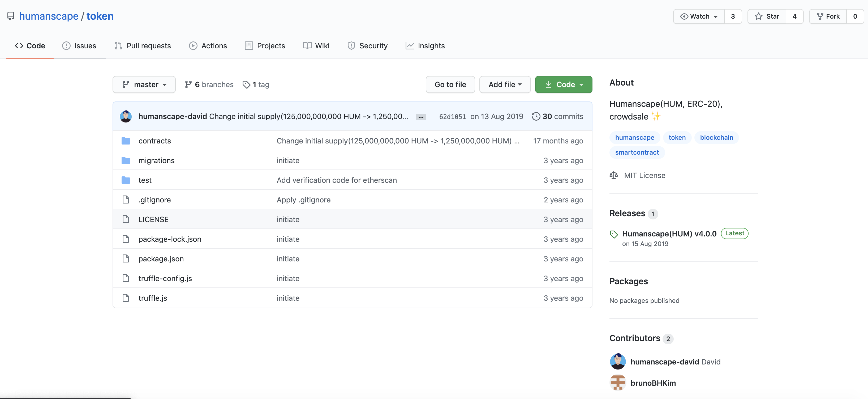Open the Projects tab
This screenshot has height=399, width=868.
tap(265, 45)
